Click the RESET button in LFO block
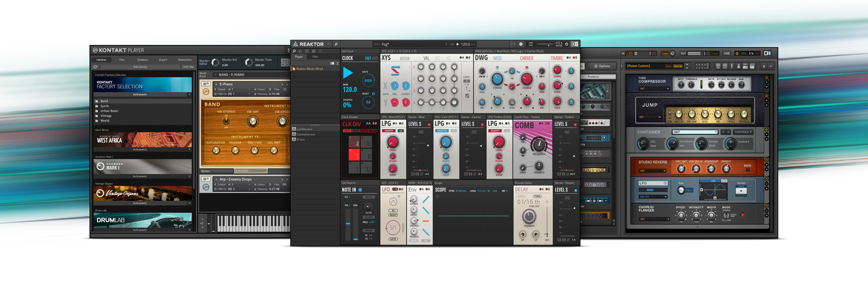The image size is (868, 287). (x=393, y=215)
